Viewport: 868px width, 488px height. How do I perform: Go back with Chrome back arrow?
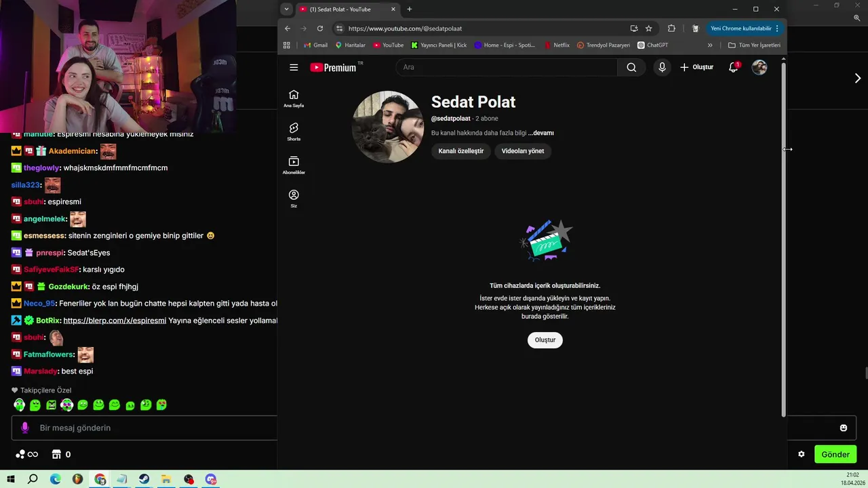click(288, 28)
